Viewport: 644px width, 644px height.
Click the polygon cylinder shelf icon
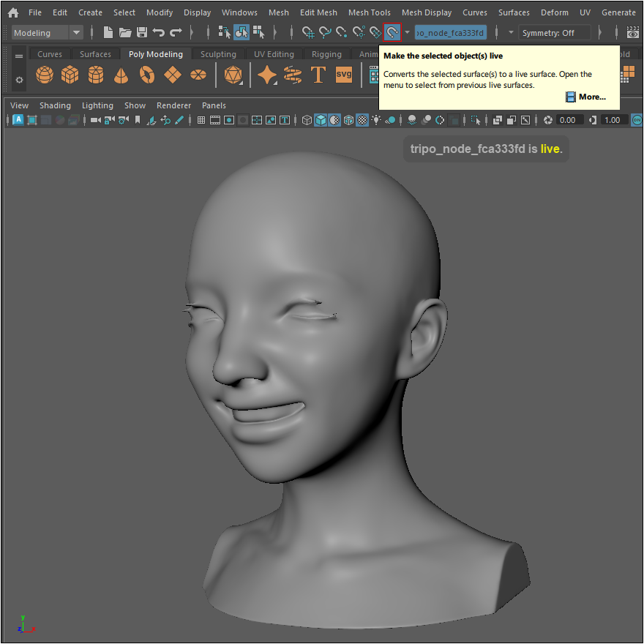(x=96, y=75)
